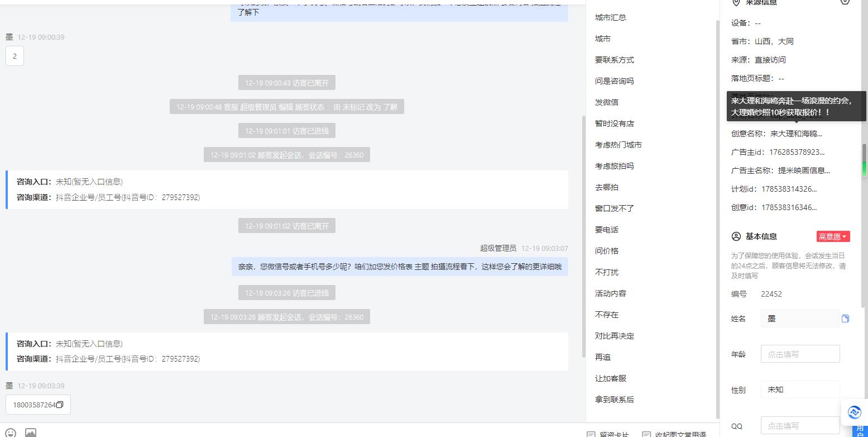This screenshot has height=437, width=868.
Task: Click the 留资卡片 card icon
Action: coord(591,434)
